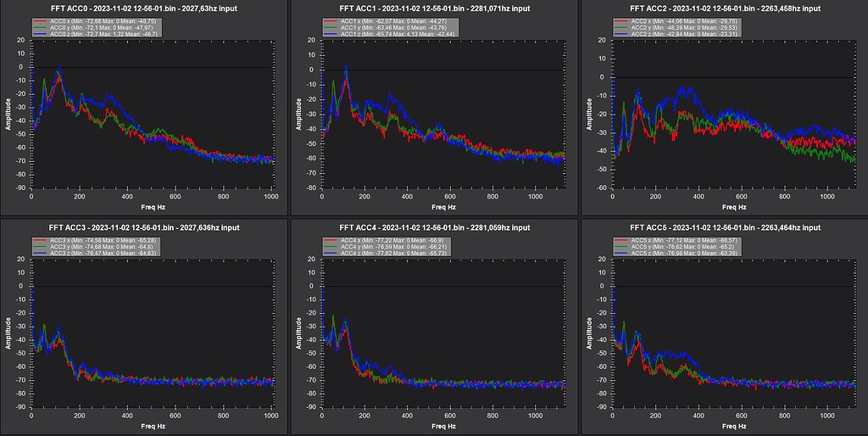Click the peak near 100 Hz in ACC0 plot

coord(58,72)
